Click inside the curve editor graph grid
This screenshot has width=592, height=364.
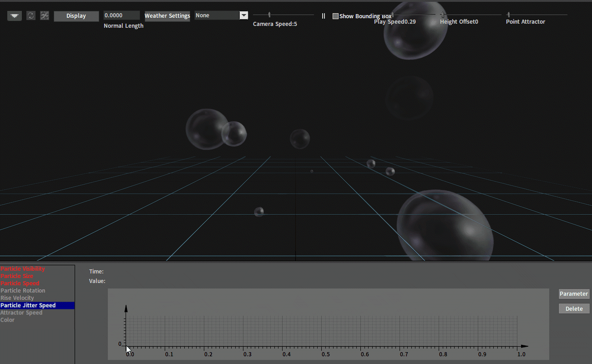(322, 331)
